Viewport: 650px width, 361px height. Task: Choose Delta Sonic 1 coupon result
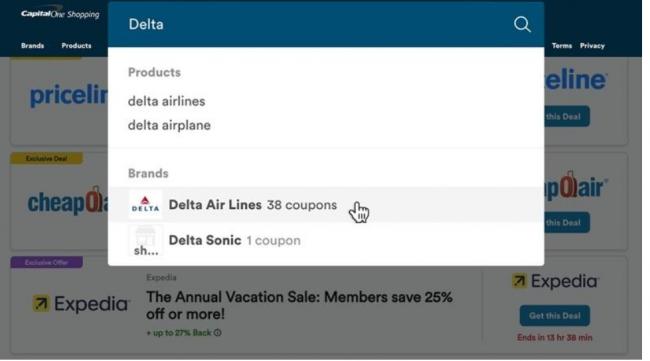(326, 240)
